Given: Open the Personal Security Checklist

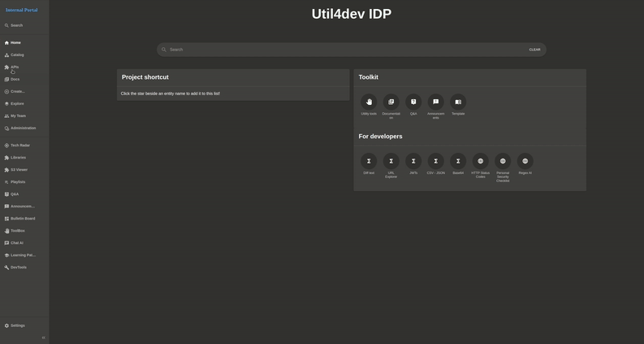Looking at the screenshot, I should (x=503, y=161).
